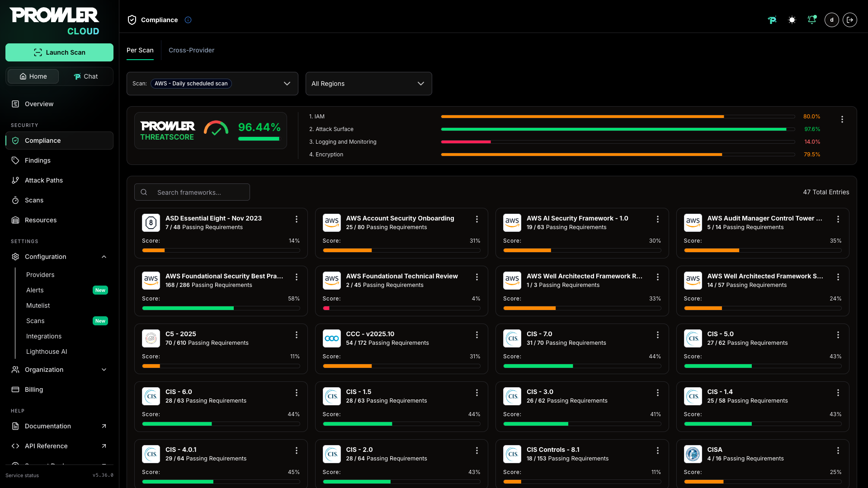Open options for CCC - v2025.10 card
Screen dimensions: 868x488
click(x=477, y=335)
